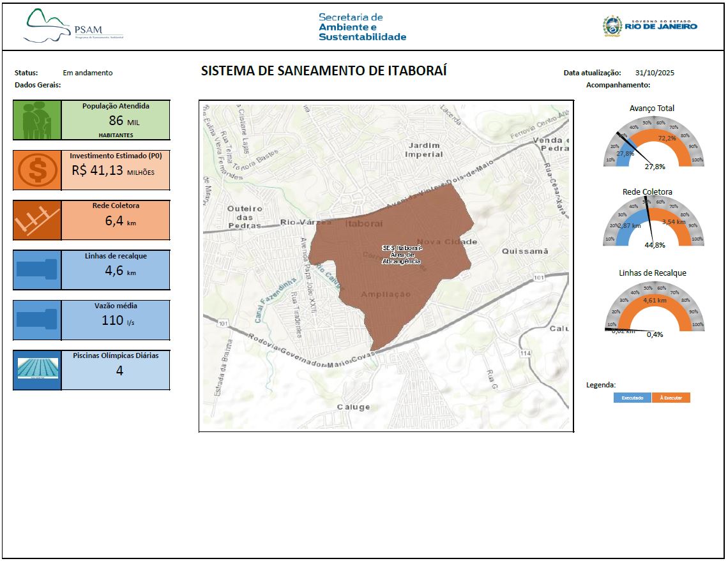Click the Secretaria de Ambiente e Sustentabilidade title

point(362,27)
